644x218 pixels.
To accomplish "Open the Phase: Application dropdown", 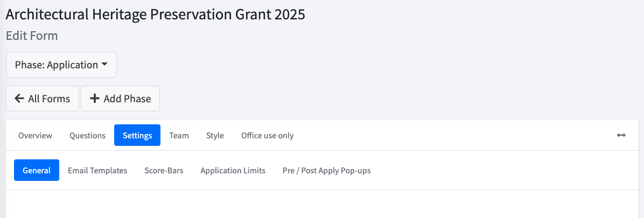I will [x=61, y=65].
